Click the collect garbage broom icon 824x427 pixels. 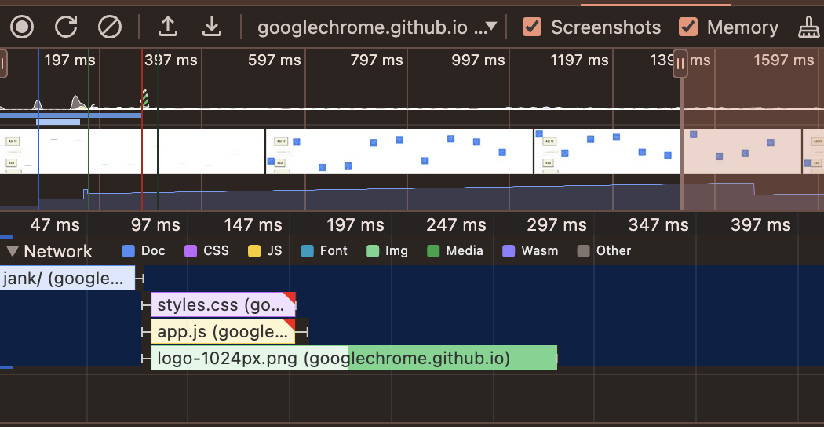coord(808,27)
